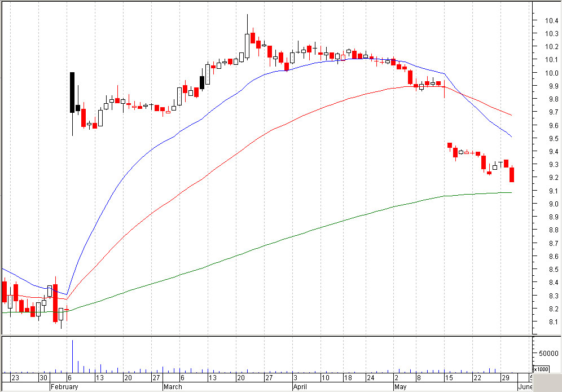Pick the 9.2 price axis value
The width and height of the screenshot is (562, 392).
(554, 178)
